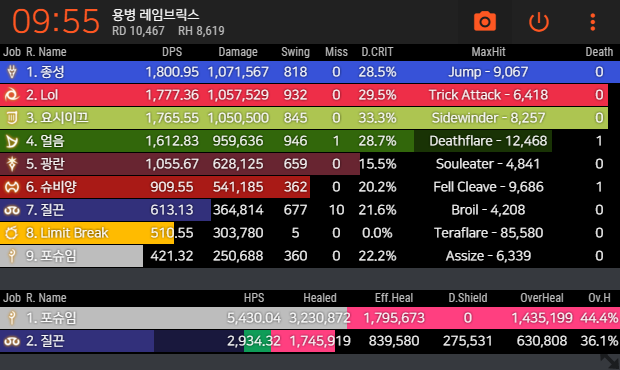
Task: Click the White Mage icon in healer table
Action: [12, 318]
